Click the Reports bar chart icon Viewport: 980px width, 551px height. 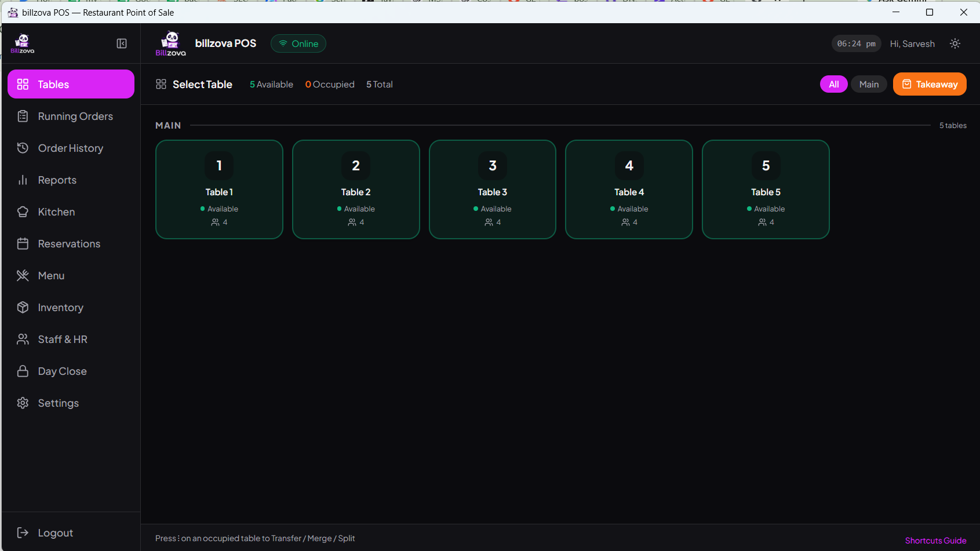23,180
